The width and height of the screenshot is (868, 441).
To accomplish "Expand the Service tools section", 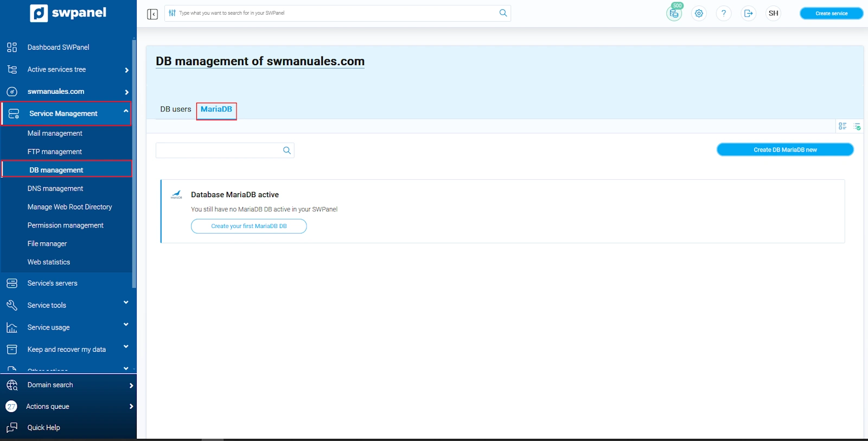I will pos(126,303).
